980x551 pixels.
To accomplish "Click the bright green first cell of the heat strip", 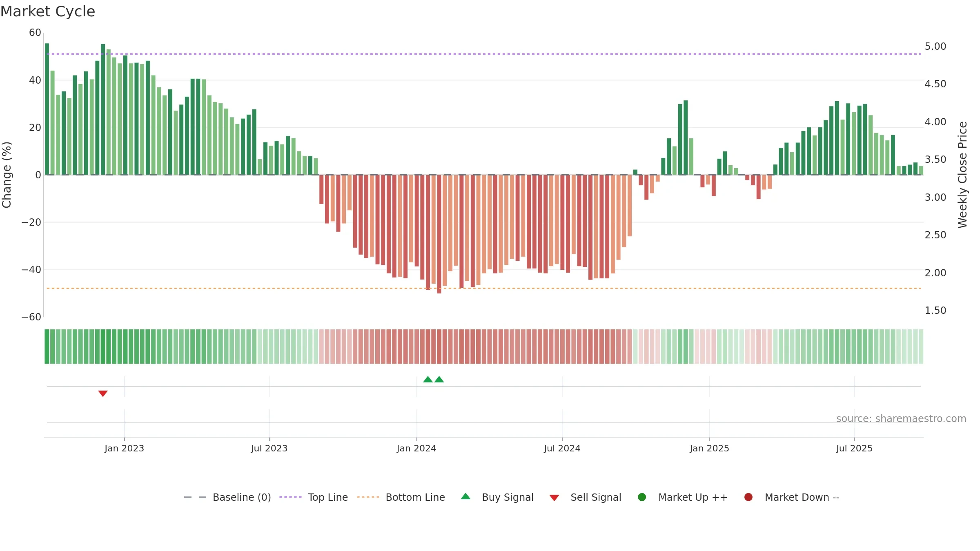I will click(x=47, y=347).
